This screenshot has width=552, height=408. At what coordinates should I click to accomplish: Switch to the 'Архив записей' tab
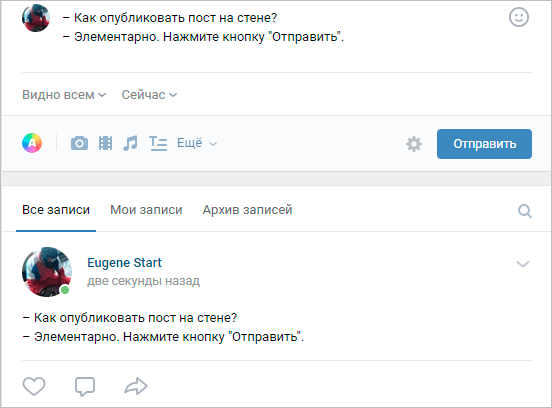pos(247,210)
